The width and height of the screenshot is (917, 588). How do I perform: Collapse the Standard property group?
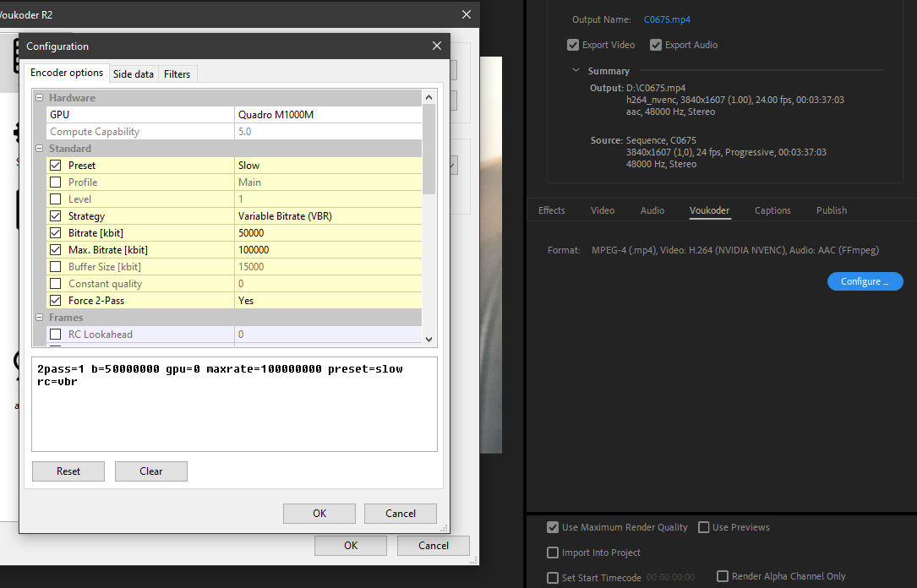click(x=40, y=149)
